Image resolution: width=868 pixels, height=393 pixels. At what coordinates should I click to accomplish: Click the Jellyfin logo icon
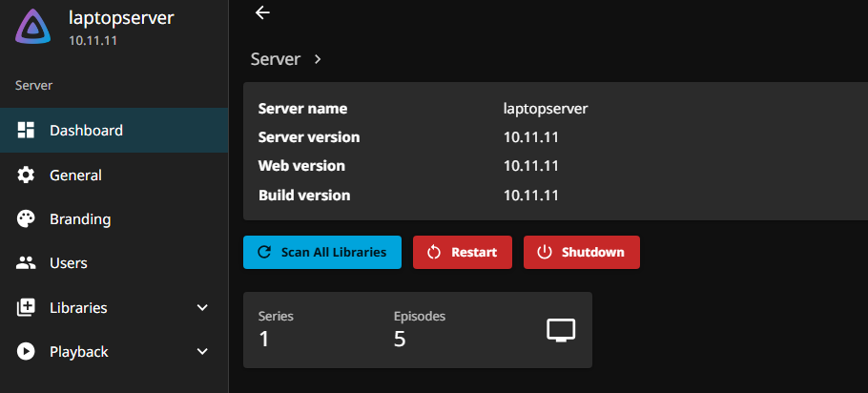click(x=33, y=27)
